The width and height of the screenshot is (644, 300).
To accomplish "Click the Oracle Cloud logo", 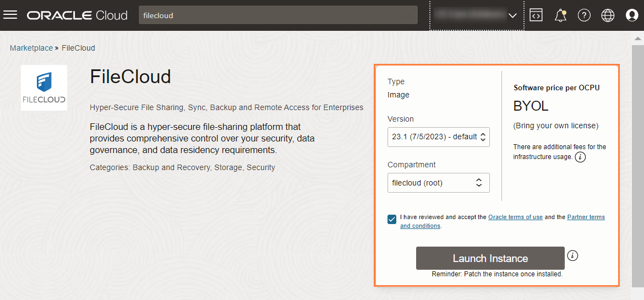I will [x=77, y=15].
